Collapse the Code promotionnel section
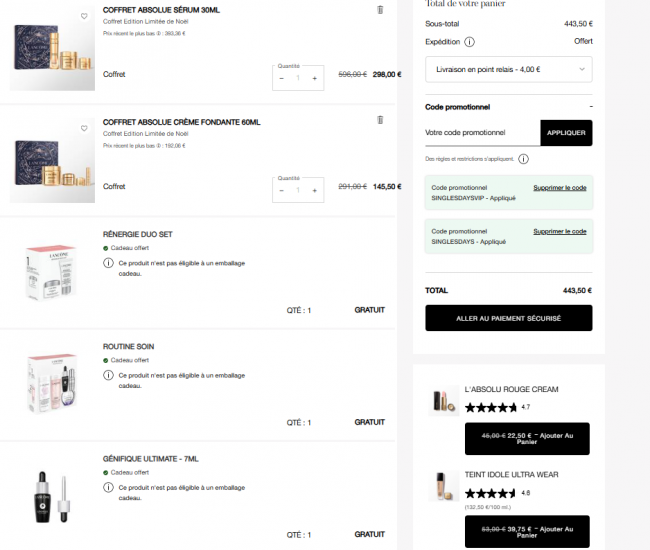 tap(591, 106)
